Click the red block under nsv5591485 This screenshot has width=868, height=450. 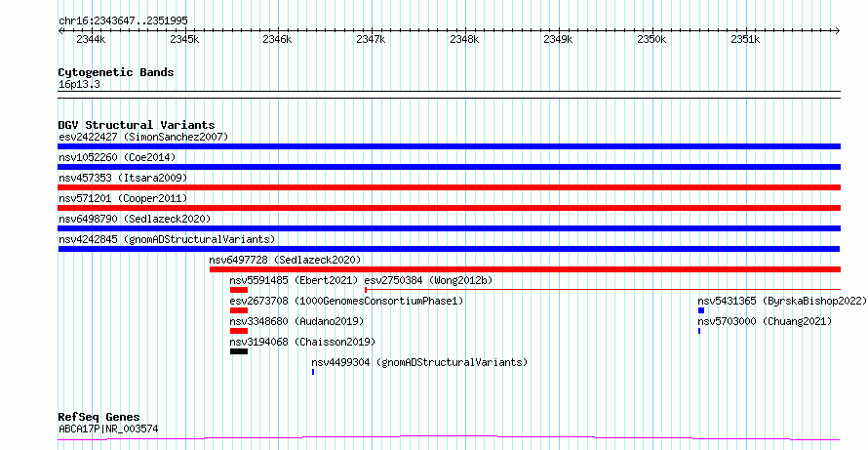[x=239, y=290]
